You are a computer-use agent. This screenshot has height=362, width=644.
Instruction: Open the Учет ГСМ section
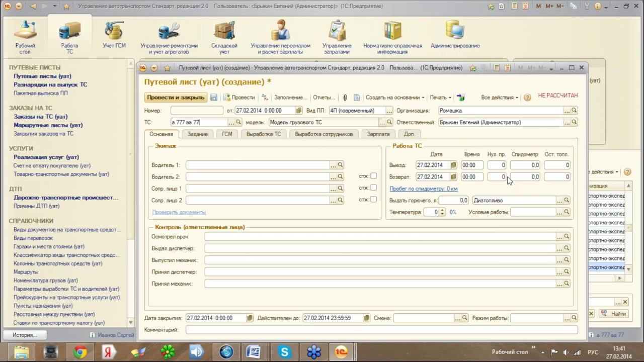coord(114,35)
